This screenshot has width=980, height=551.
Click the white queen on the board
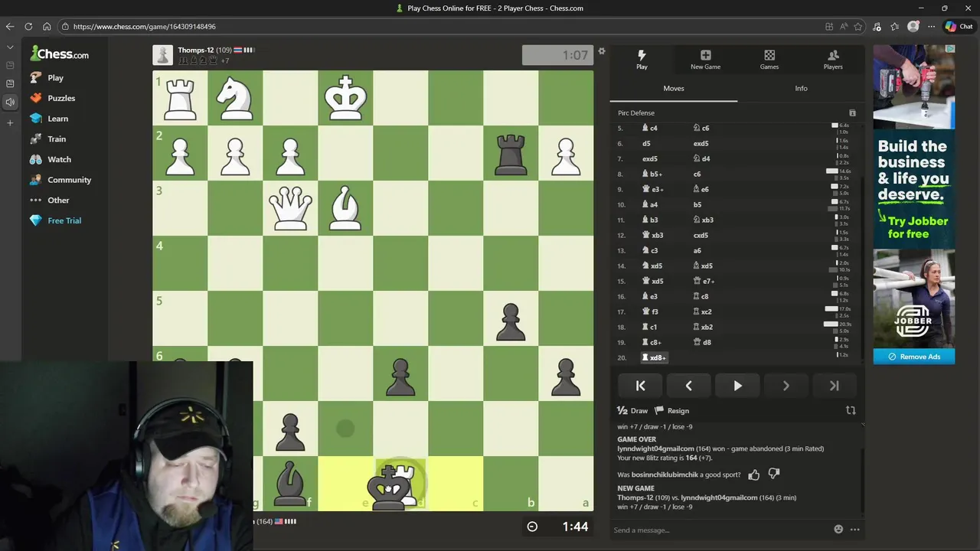pos(290,207)
